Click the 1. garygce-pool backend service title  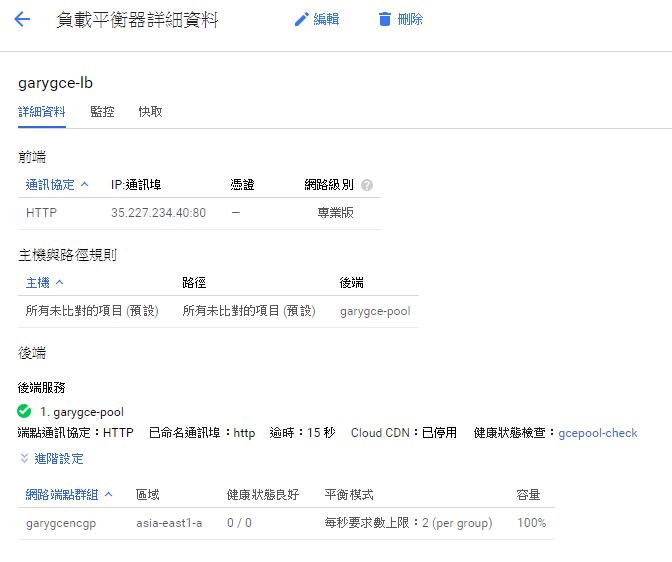[x=82, y=412]
